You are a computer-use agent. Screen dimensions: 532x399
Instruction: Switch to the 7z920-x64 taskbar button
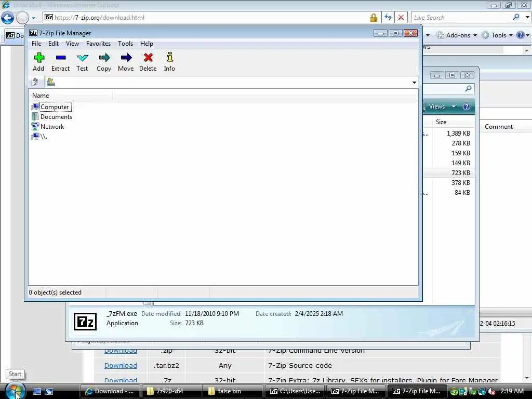point(171,391)
